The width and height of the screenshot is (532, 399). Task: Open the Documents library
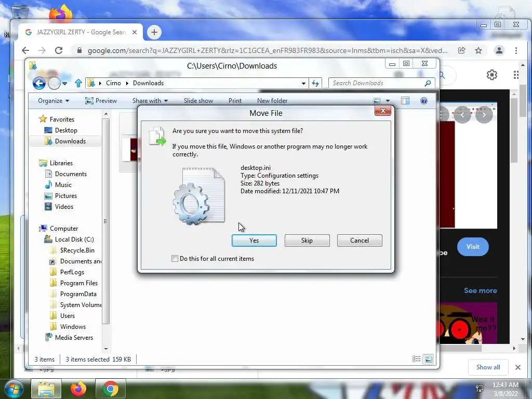(71, 174)
